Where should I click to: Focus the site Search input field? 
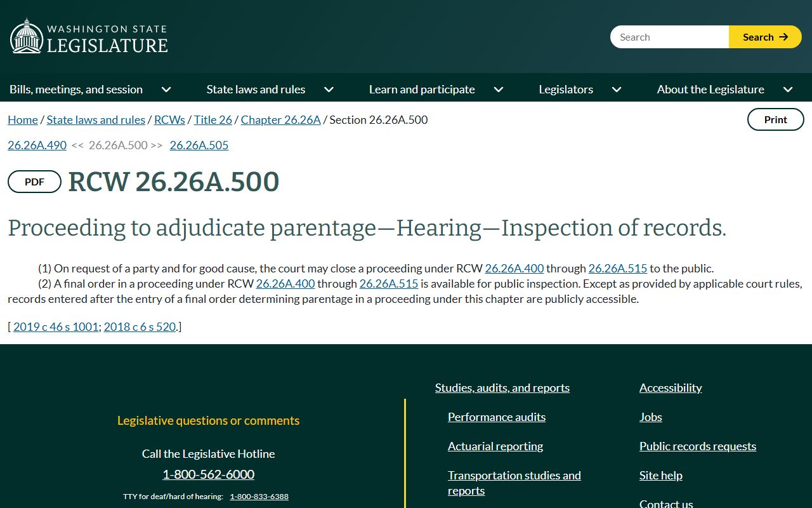[x=669, y=37]
